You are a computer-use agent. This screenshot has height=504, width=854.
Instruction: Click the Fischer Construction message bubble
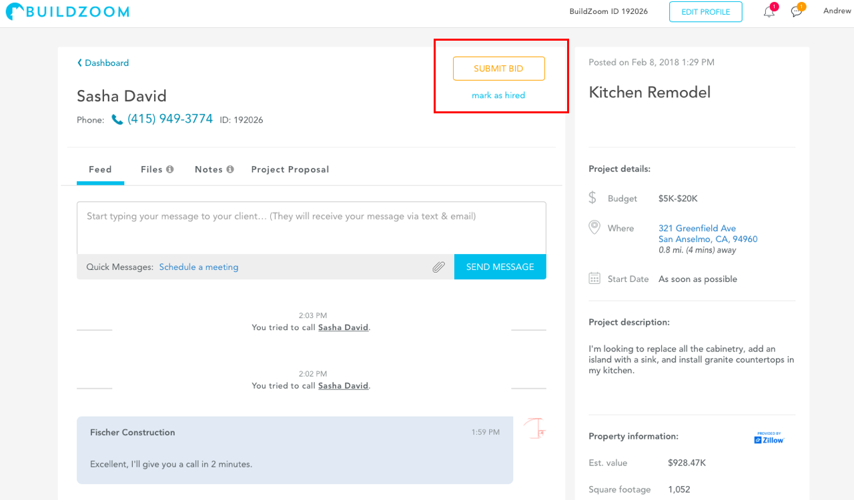point(295,450)
